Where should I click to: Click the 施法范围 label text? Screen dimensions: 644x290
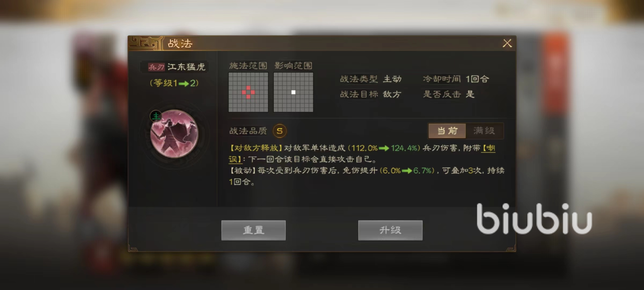(248, 66)
